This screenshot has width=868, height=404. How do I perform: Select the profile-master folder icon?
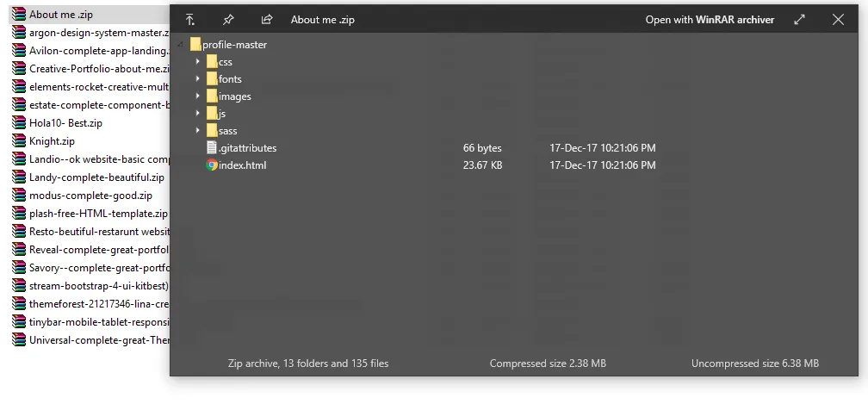click(195, 44)
